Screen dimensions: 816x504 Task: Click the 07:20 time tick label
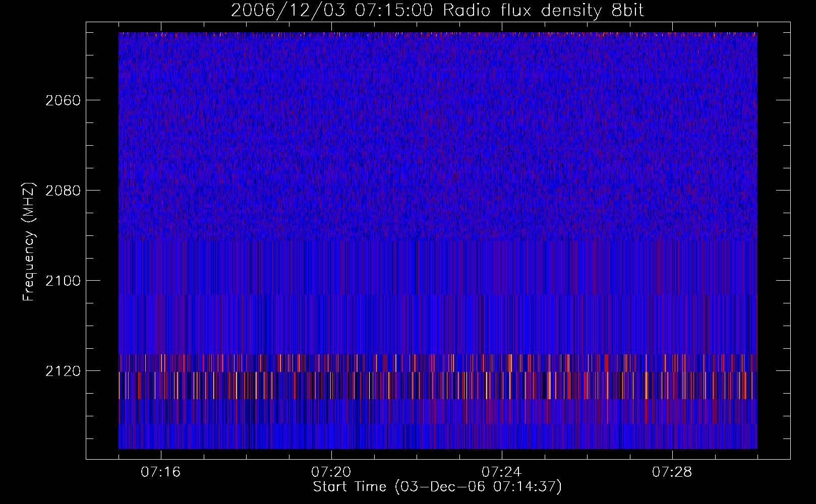331,472
